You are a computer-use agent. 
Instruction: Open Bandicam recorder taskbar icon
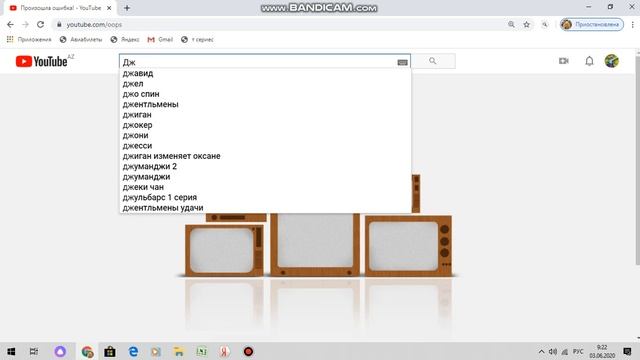point(248,351)
